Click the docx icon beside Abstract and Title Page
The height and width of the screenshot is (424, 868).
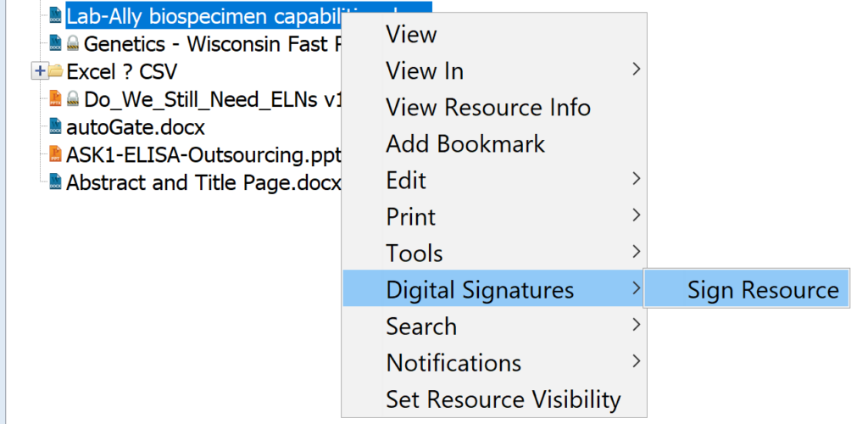pyautogui.click(x=56, y=182)
